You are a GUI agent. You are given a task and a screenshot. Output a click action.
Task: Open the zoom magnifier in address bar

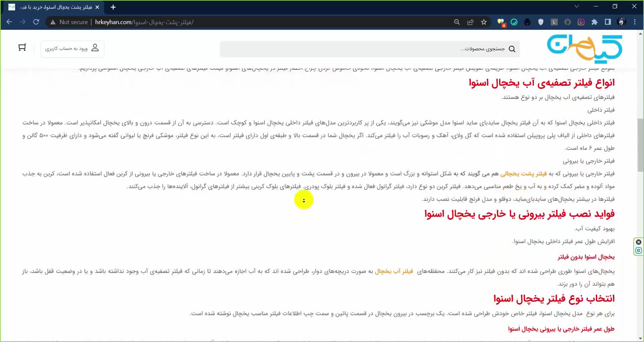[457, 22]
